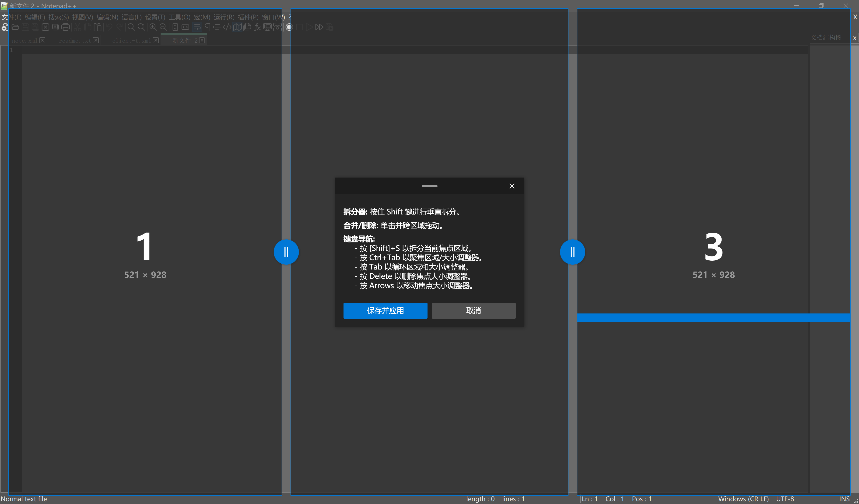Open the 编码(N) menu
Image resolution: width=859 pixels, height=504 pixels.
pos(107,17)
